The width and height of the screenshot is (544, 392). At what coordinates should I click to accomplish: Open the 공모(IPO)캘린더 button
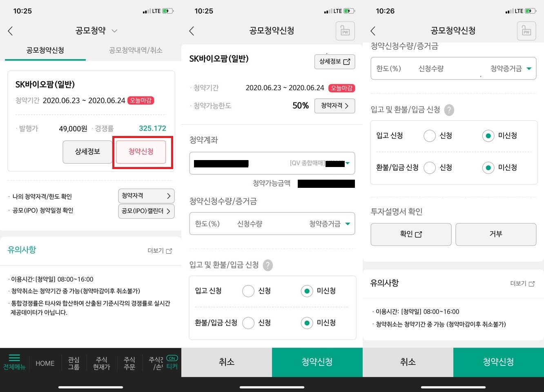pos(146,211)
